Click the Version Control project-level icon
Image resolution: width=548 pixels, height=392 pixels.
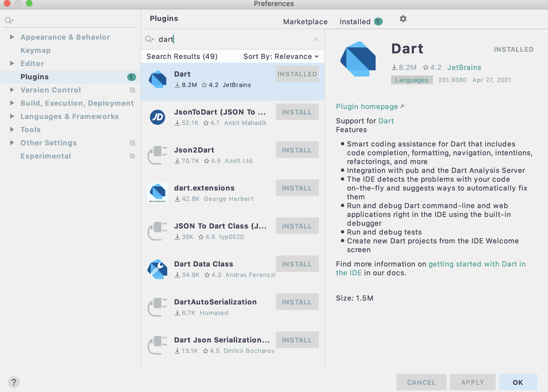click(132, 90)
